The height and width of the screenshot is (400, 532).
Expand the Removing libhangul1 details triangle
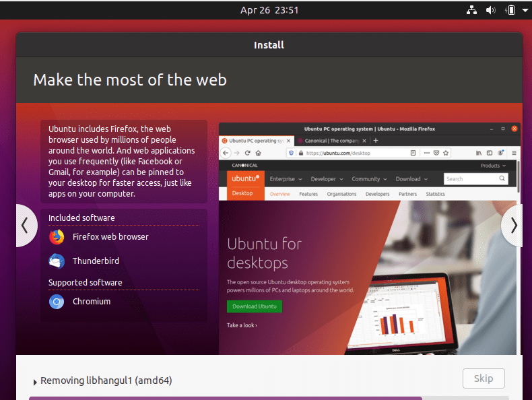coord(35,382)
